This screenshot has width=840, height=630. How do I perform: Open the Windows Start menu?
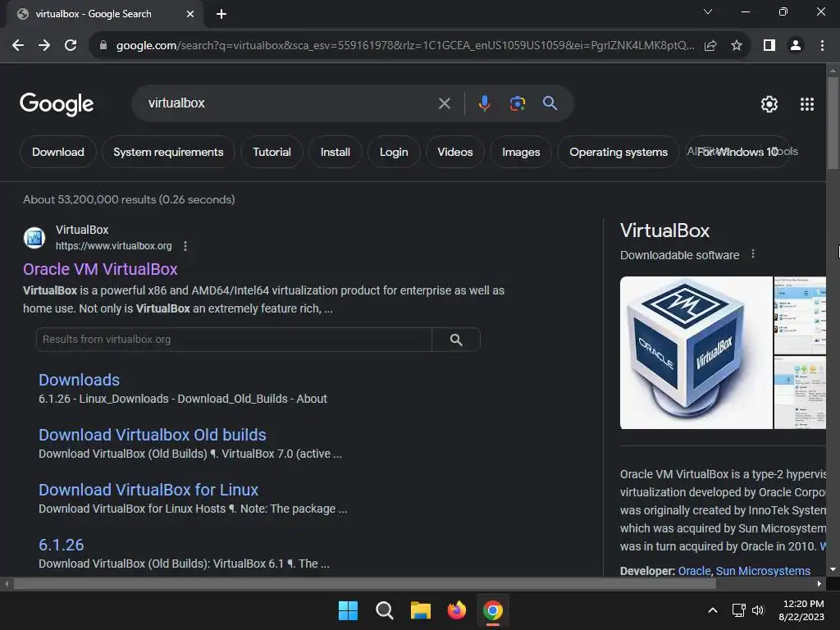click(x=348, y=610)
